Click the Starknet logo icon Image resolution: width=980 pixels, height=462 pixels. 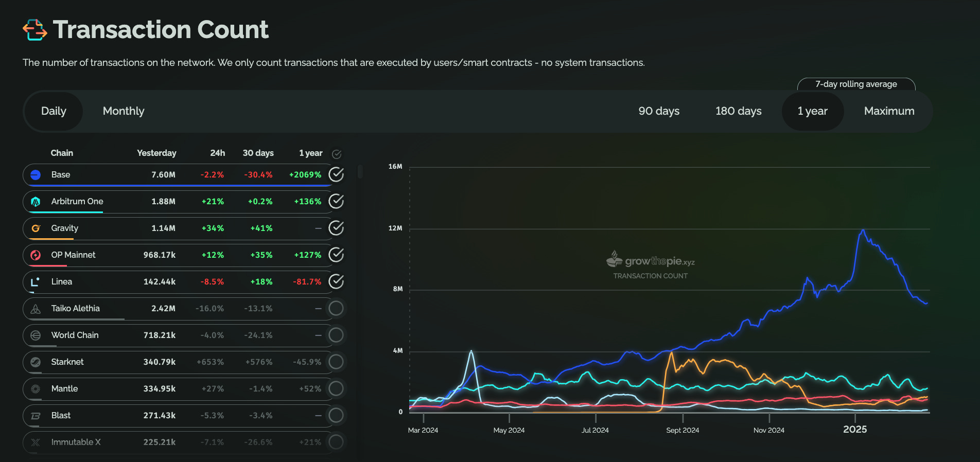(36, 362)
